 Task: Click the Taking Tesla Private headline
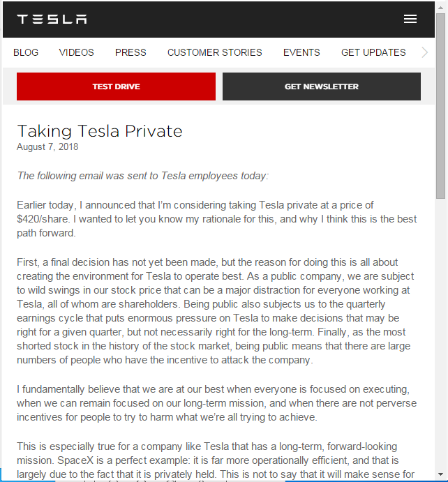[100, 131]
